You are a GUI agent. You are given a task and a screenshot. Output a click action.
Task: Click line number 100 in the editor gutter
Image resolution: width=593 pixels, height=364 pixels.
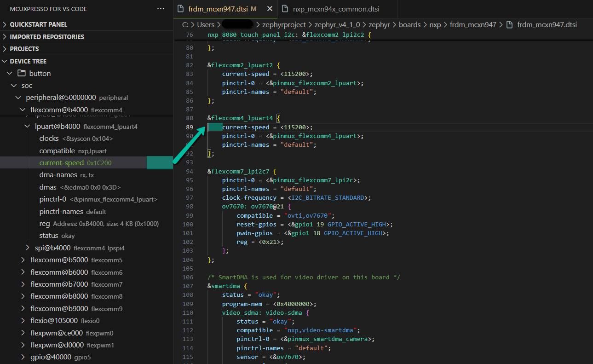point(188,224)
